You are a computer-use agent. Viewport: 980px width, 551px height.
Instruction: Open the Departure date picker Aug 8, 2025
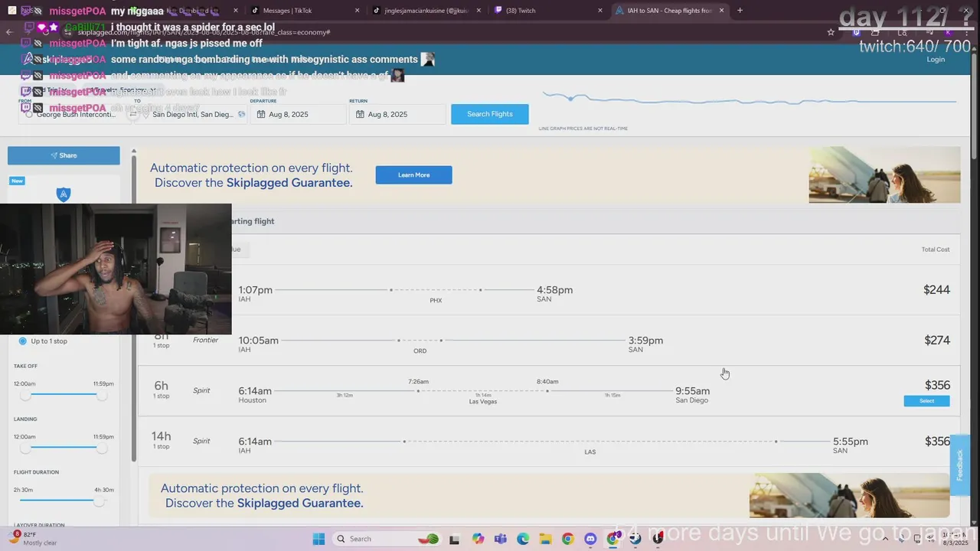pyautogui.click(x=298, y=114)
